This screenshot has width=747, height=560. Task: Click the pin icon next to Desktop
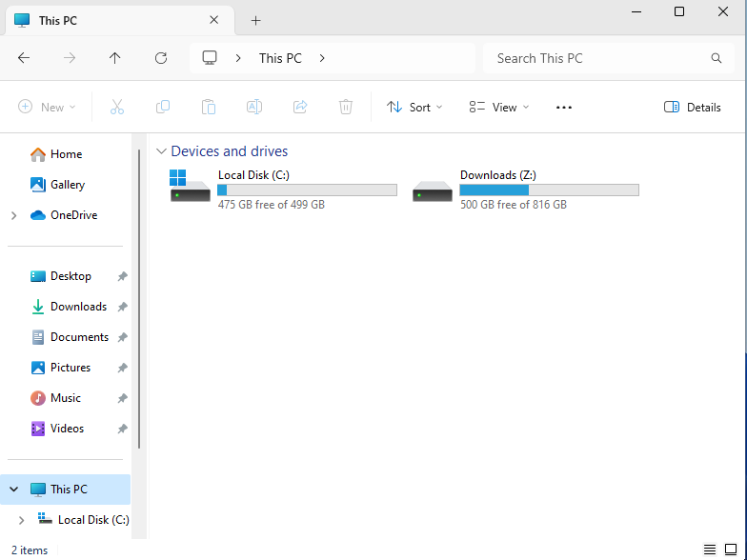click(x=122, y=276)
